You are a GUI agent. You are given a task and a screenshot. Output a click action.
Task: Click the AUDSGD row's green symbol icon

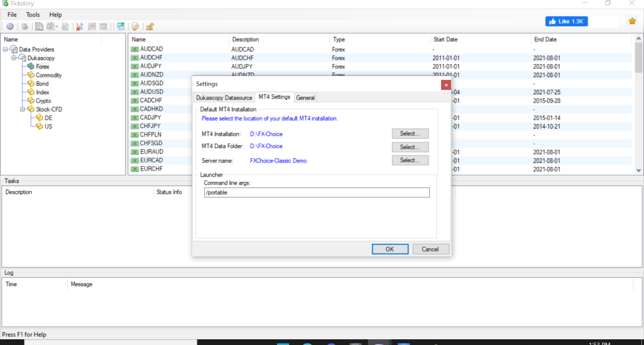coord(134,83)
